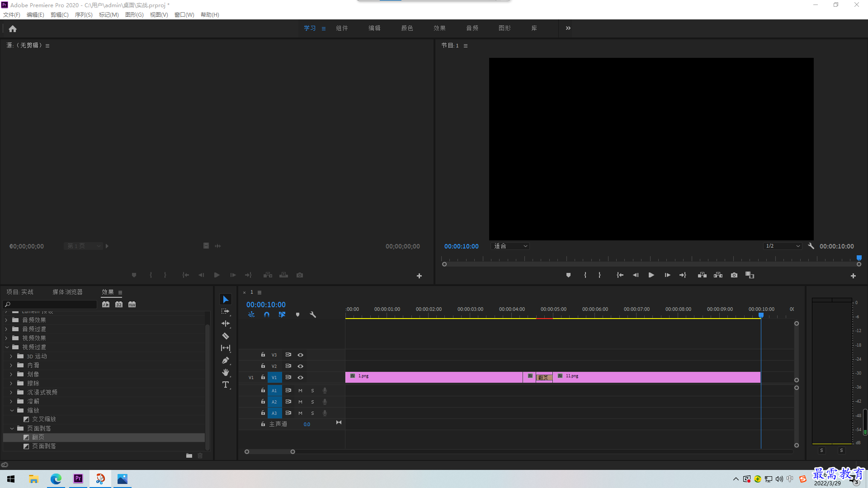Expand the 视频效果 folder
Screen dimensions: 868x488
coord(6,338)
